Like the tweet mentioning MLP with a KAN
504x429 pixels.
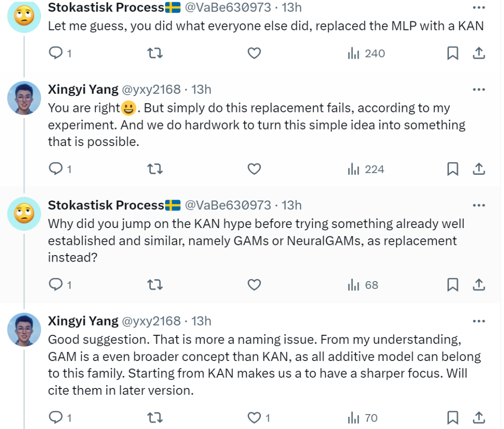[x=254, y=54]
